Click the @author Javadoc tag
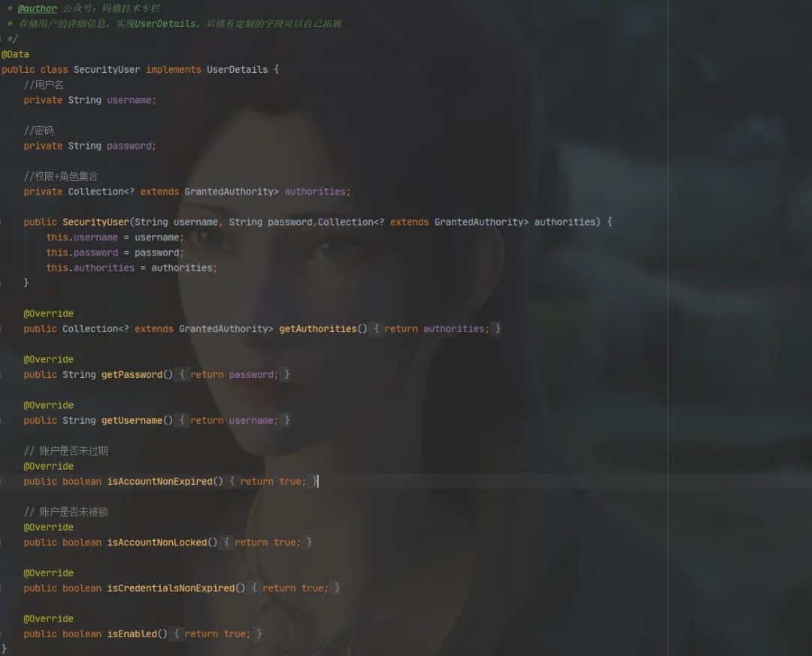The height and width of the screenshot is (656, 812). pyautogui.click(x=38, y=8)
